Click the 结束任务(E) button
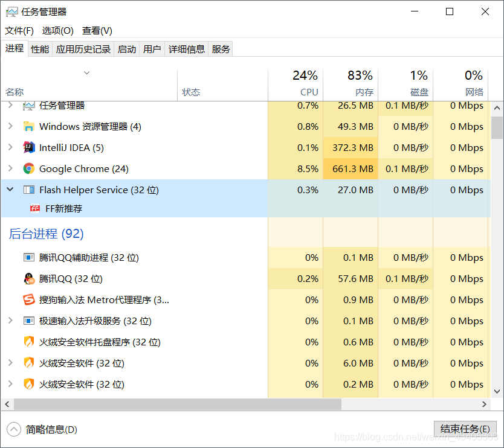The height and width of the screenshot is (448, 504). (x=465, y=427)
